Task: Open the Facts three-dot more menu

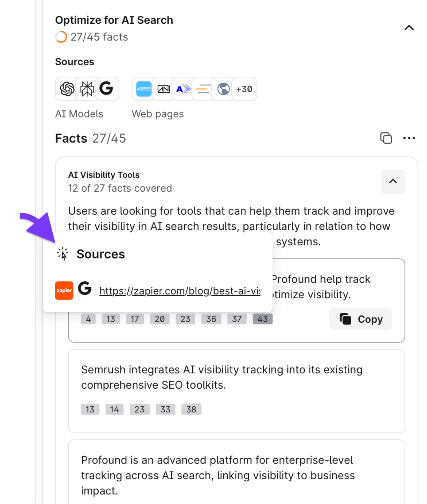Action: point(409,138)
